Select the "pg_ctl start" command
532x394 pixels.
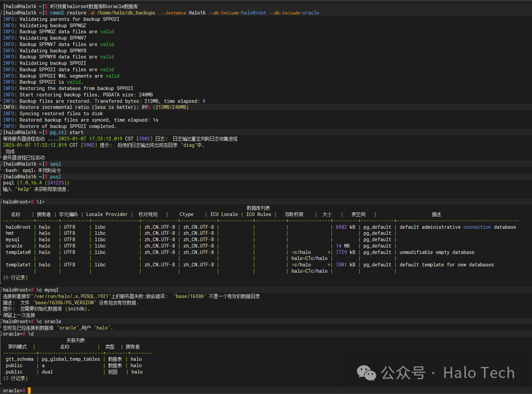[66, 132]
